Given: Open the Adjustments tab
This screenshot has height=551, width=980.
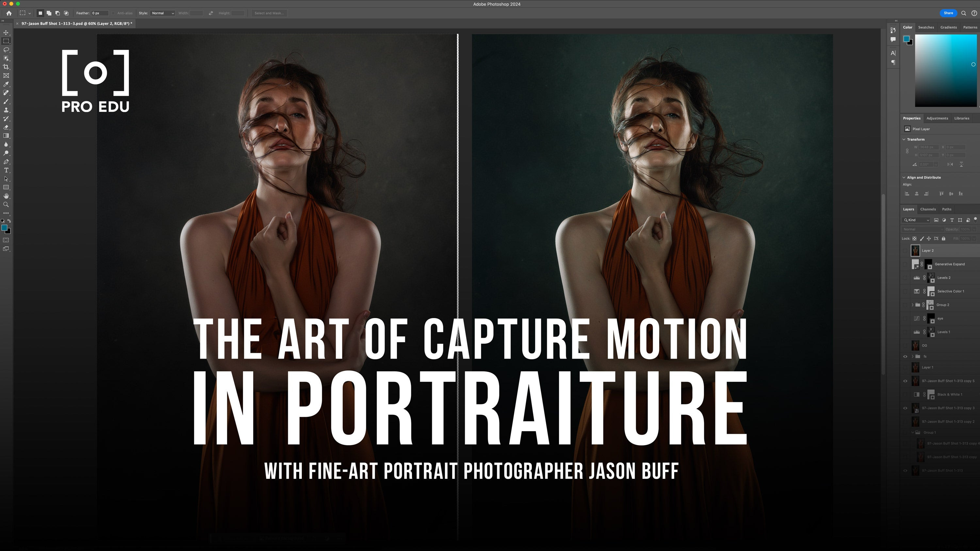Looking at the screenshot, I should click(x=937, y=118).
